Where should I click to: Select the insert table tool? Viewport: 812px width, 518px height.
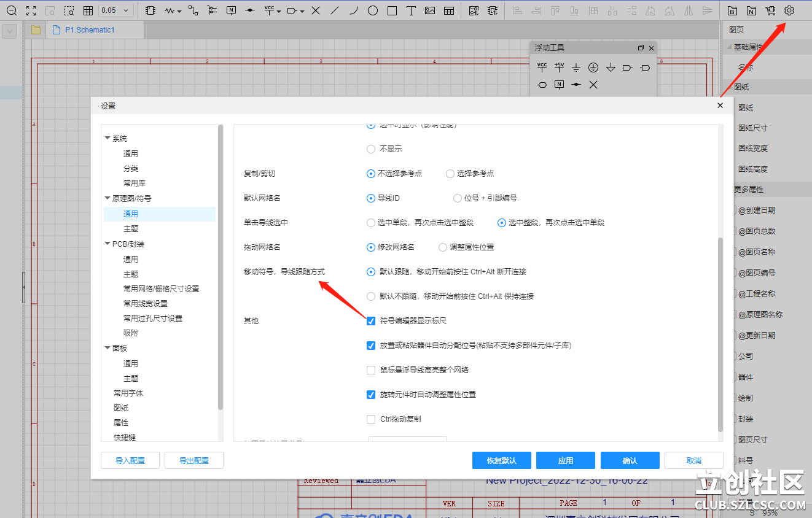click(x=449, y=10)
